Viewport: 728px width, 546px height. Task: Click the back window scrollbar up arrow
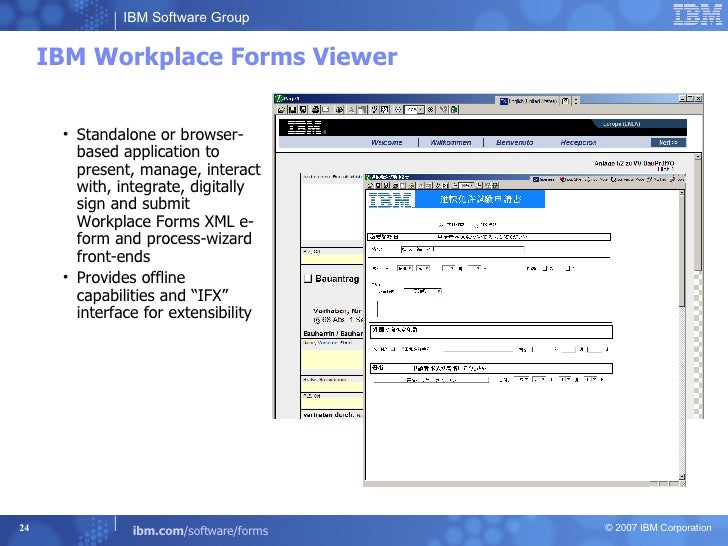click(697, 157)
